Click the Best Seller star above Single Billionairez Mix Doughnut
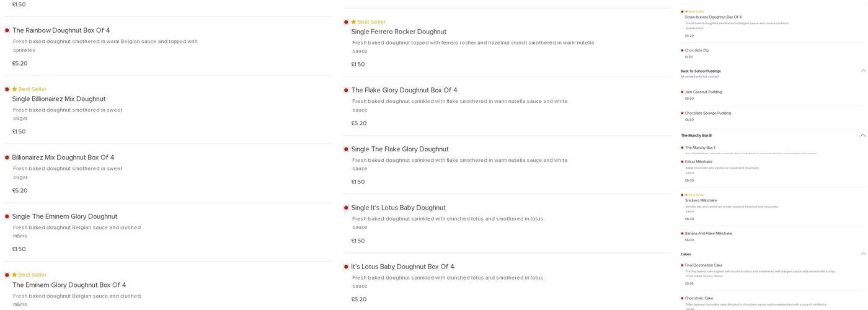The image size is (868, 310). pos(14,89)
